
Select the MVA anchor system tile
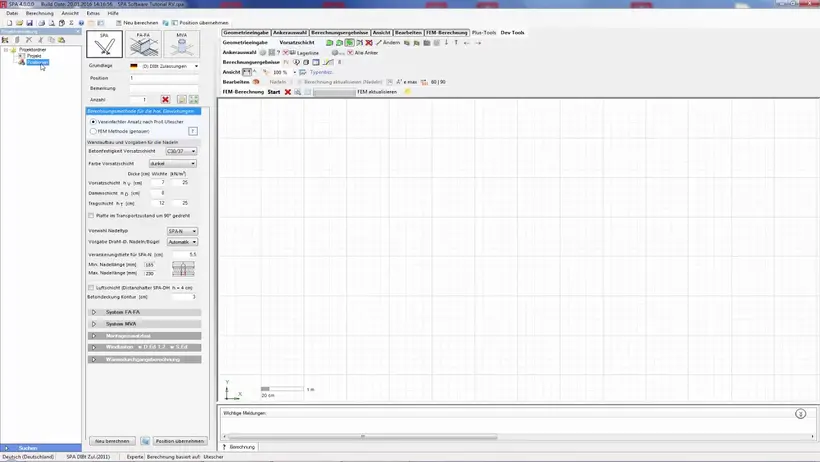coord(181,44)
